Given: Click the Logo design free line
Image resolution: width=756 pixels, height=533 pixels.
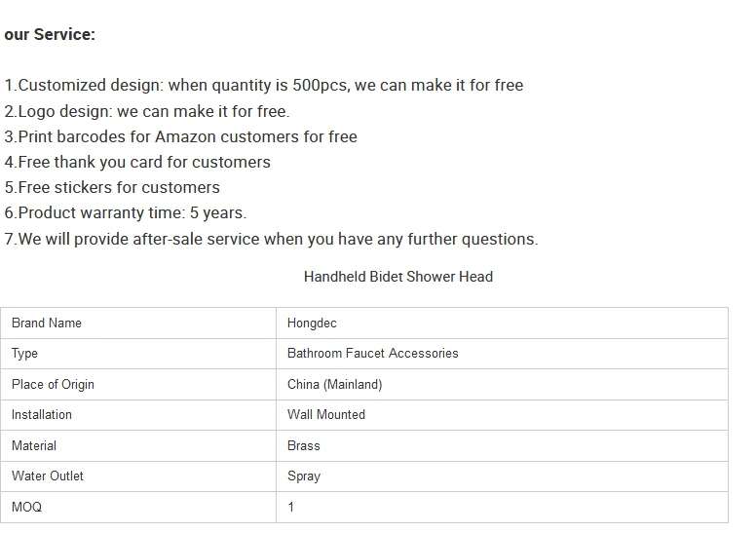Looking at the screenshot, I should [147, 111].
